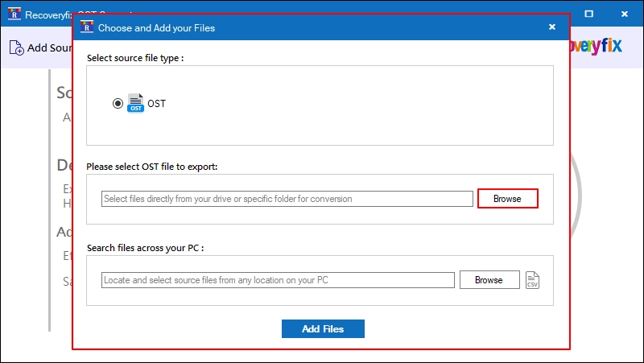Screen dimensions: 644x363
Task: Click Recoveryfix app icon in main title bar
Action: coord(14,14)
